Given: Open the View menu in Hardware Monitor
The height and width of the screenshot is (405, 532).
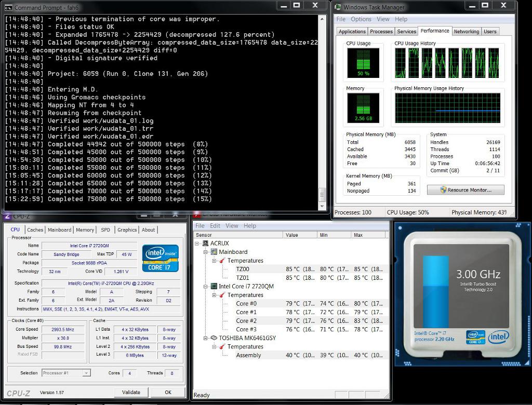Looking at the screenshot, I should click(x=232, y=226).
